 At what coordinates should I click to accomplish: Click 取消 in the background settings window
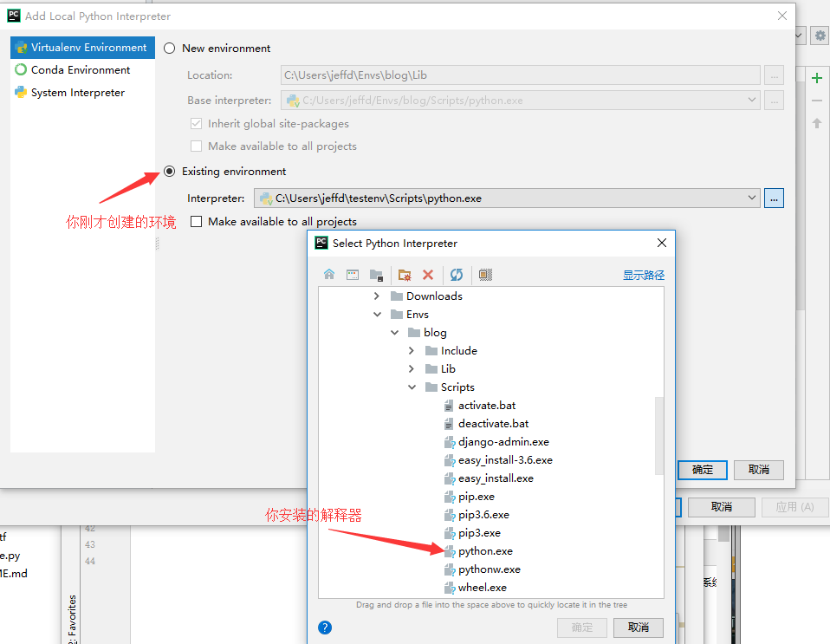(722, 507)
